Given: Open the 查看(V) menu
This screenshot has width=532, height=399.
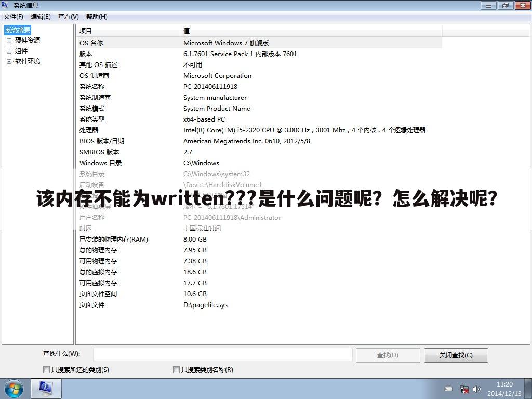Looking at the screenshot, I should click(x=68, y=16).
